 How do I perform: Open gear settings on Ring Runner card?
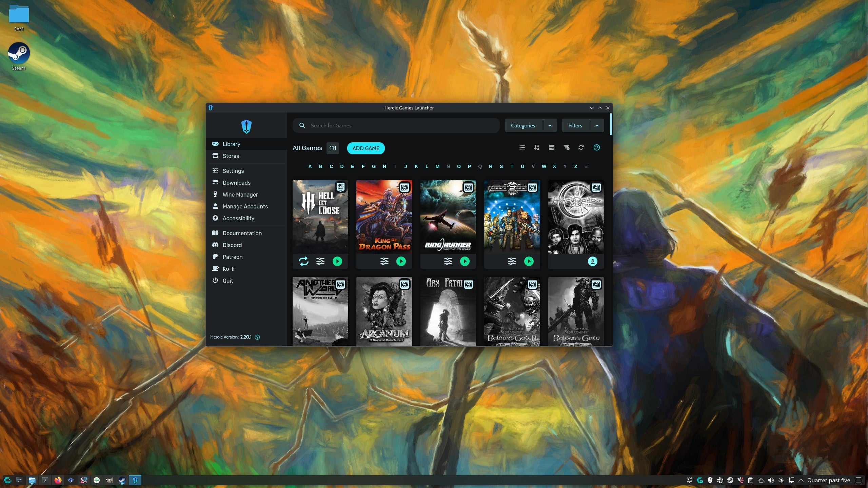click(448, 261)
